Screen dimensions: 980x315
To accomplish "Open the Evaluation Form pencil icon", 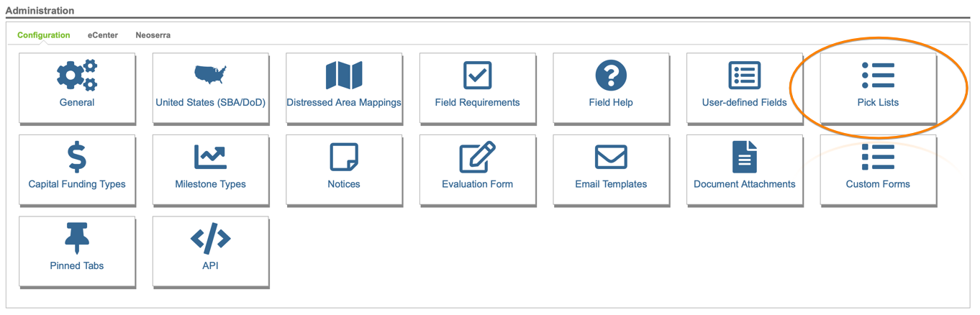I will point(477,157).
